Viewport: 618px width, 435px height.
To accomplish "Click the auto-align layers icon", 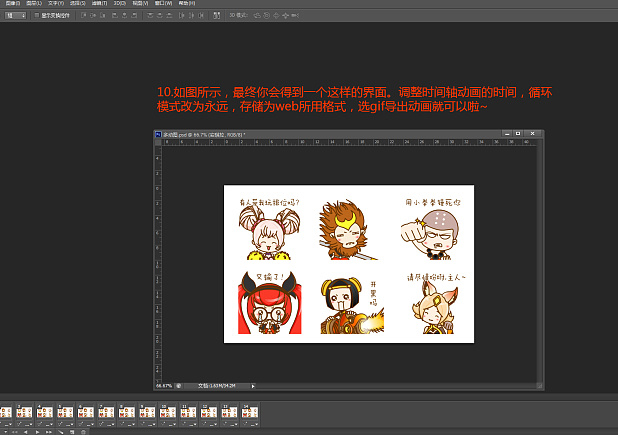I will point(216,15).
